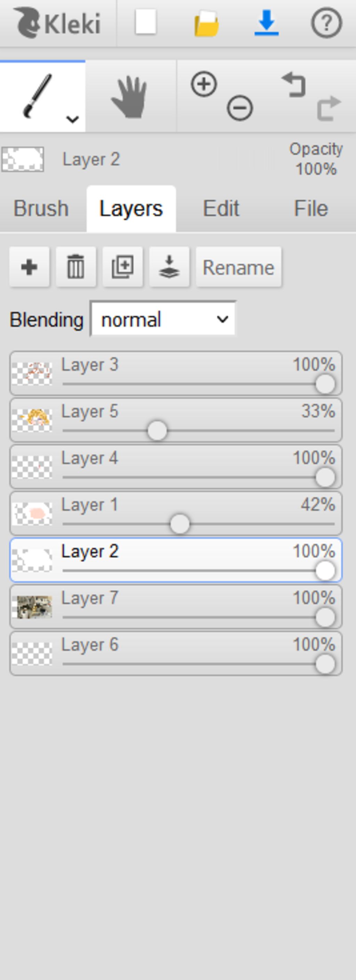Open the help question mark icon

coord(326,23)
